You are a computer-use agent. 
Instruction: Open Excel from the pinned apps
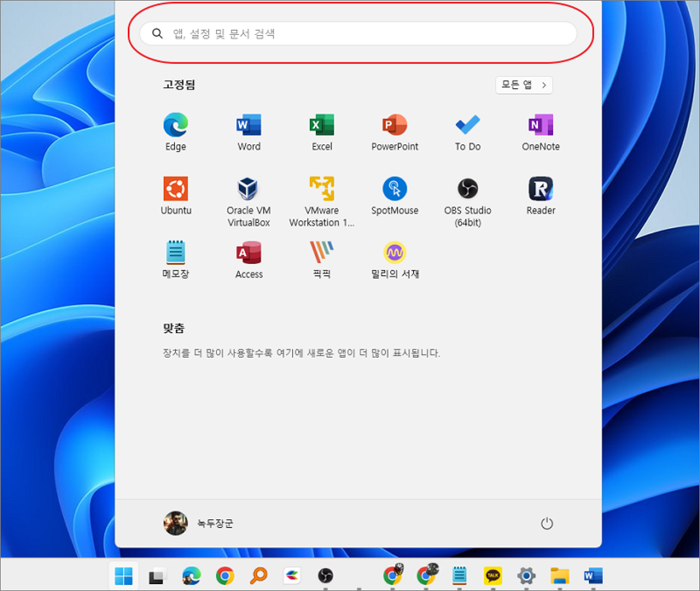(x=322, y=132)
